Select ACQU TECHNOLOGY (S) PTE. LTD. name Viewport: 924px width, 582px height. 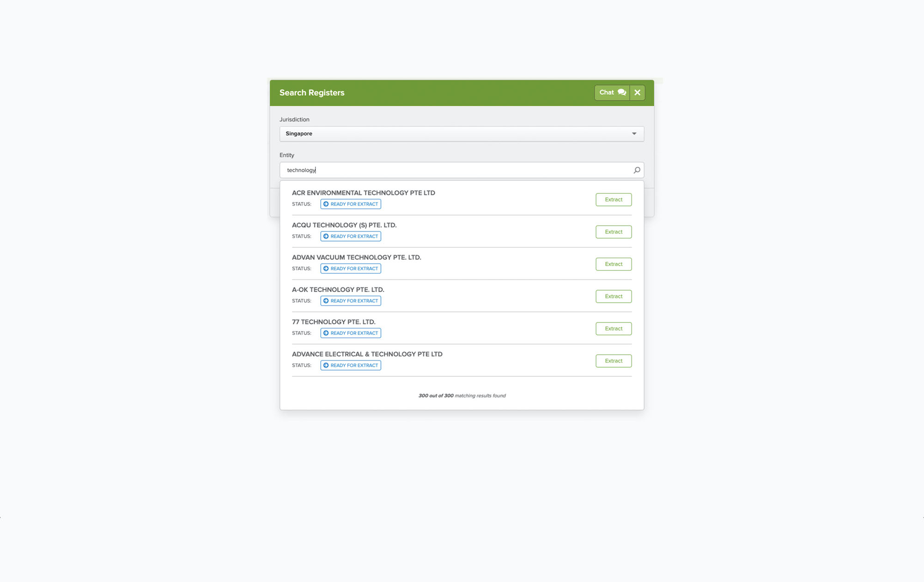tap(344, 225)
